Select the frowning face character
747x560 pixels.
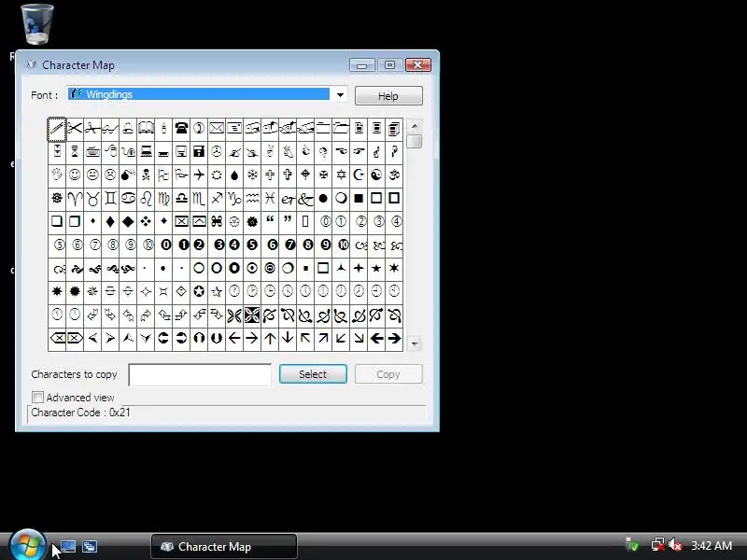click(110, 175)
